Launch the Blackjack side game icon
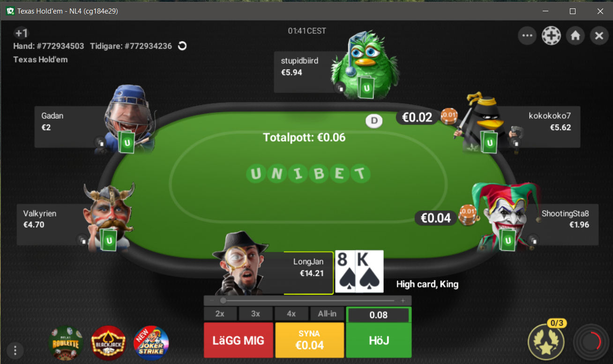 tap(108, 343)
